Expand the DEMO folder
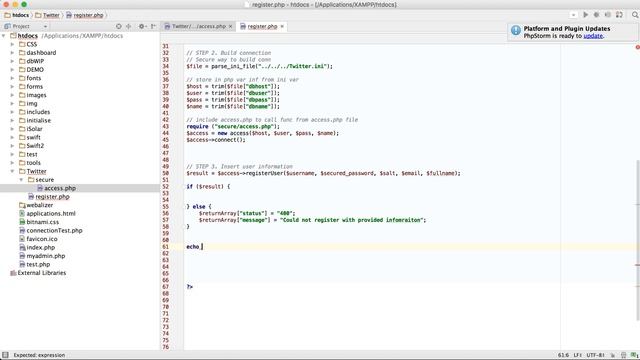Viewport: 640px width, 360px height. point(12,69)
